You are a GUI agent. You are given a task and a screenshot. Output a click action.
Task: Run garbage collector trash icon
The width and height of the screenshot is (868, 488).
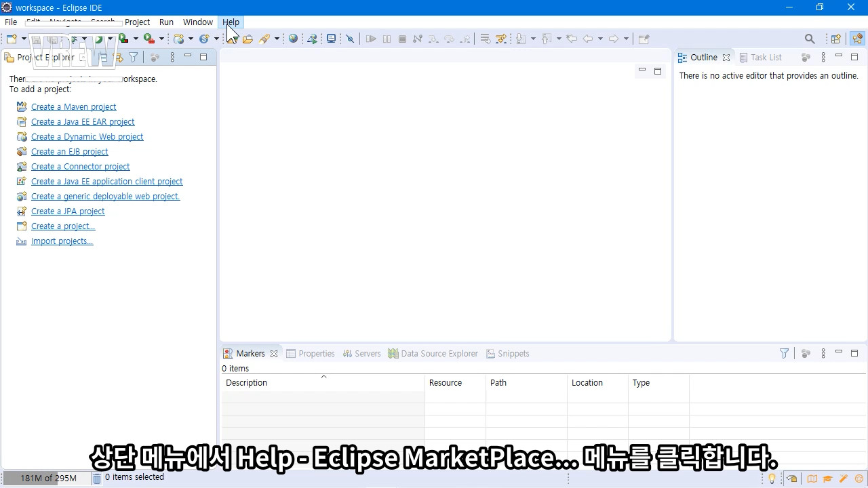[x=97, y=478]
